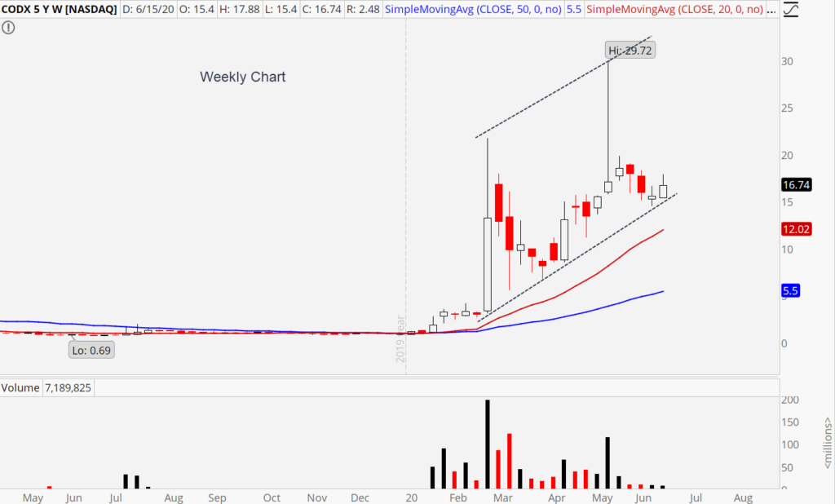Click the Oct label on the time axis
This screenshot has width=835, height=504.
coord(272,497)
